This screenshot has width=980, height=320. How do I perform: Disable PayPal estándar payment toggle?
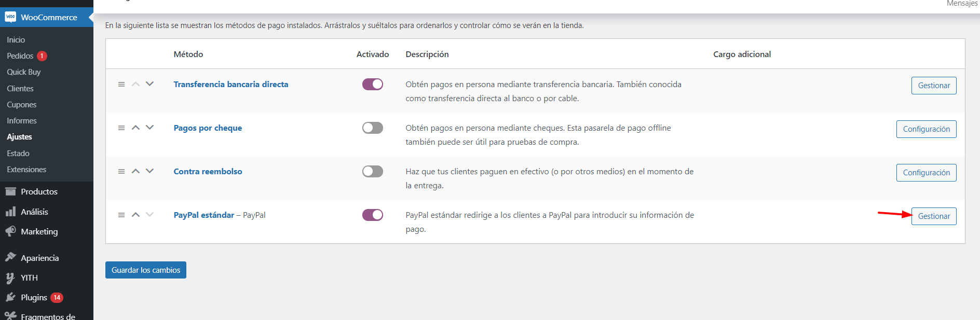[373, 215]
